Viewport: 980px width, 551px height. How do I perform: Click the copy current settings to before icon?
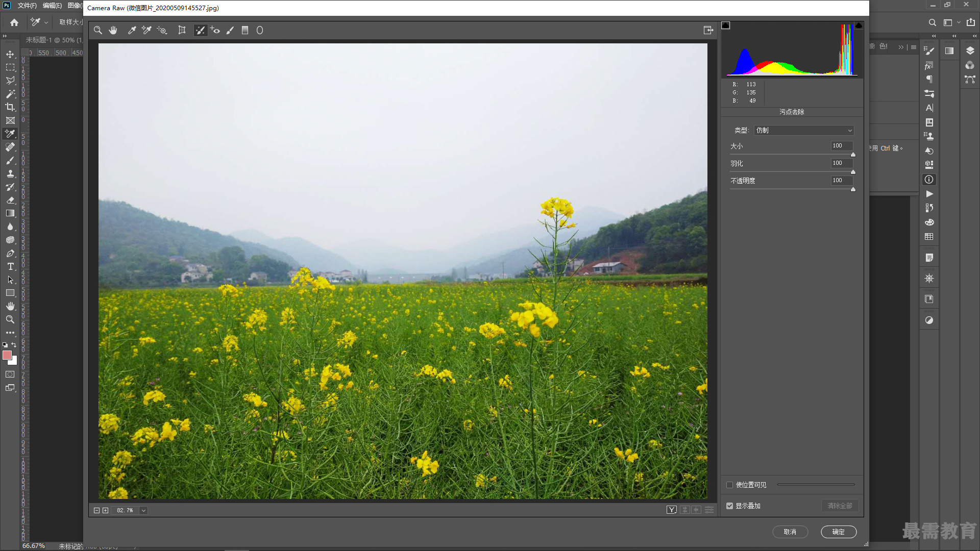point(696,510)
